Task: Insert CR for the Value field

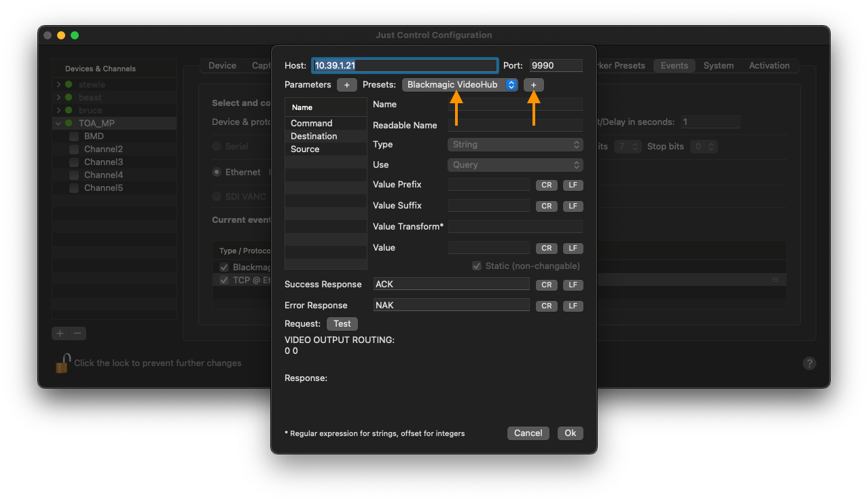Action: pos(547,249)
